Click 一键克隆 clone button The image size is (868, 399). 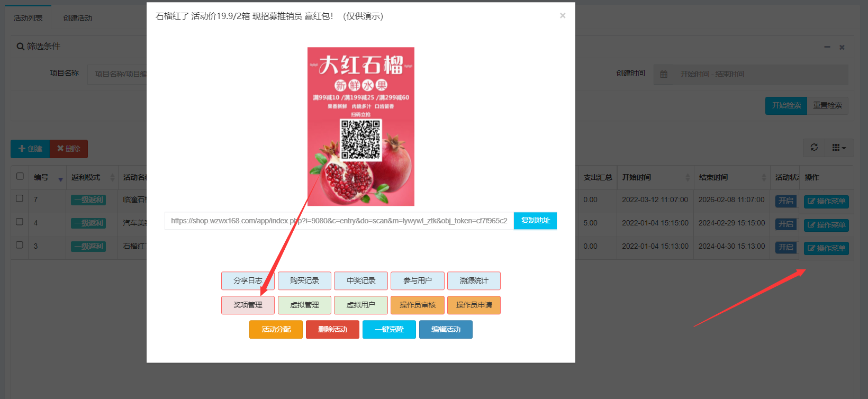tap(389, 330)
